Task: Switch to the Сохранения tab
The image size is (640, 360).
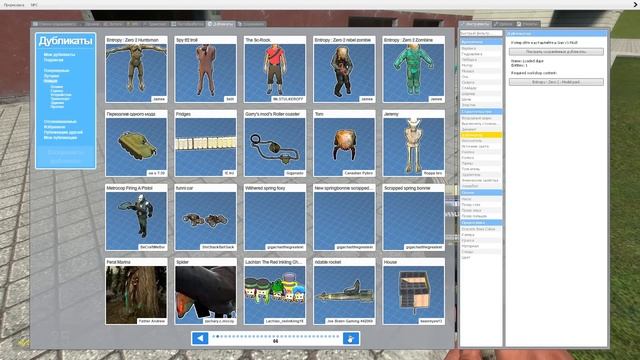Action: [x=252, y=24]
